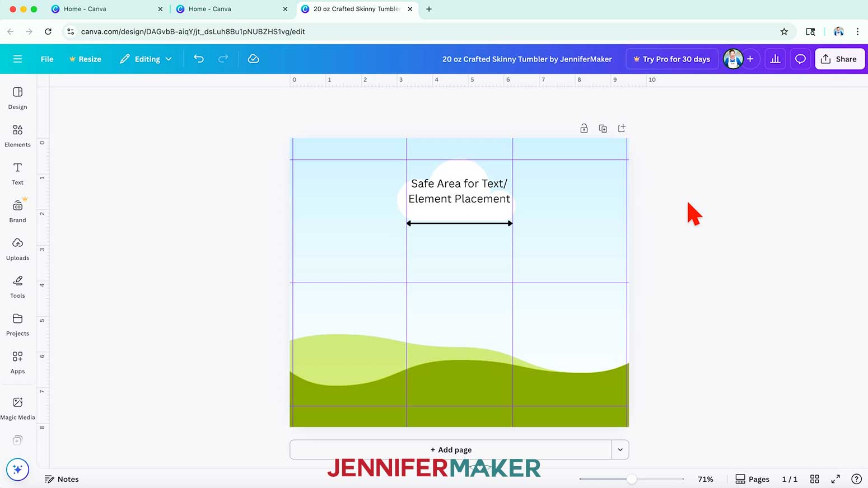Lock the page using lock icon
This screenshot has height=488, width=868.
click(x=584, y=128)
